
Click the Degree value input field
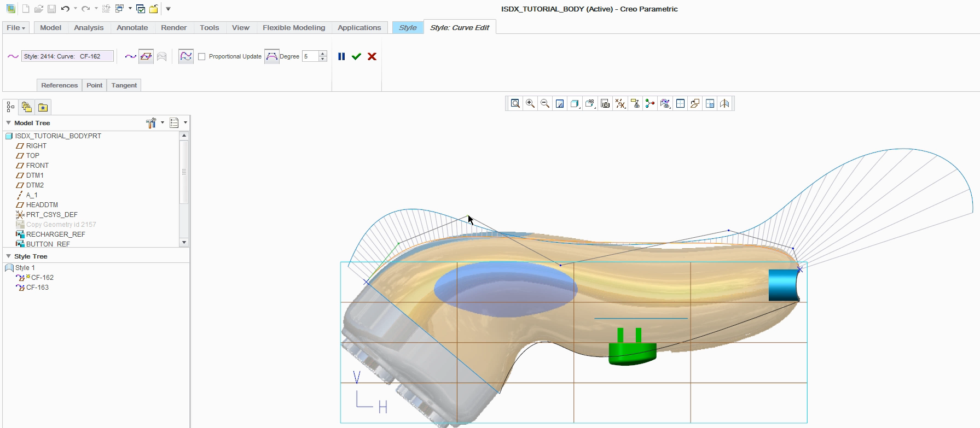click(x=310, y=56)
